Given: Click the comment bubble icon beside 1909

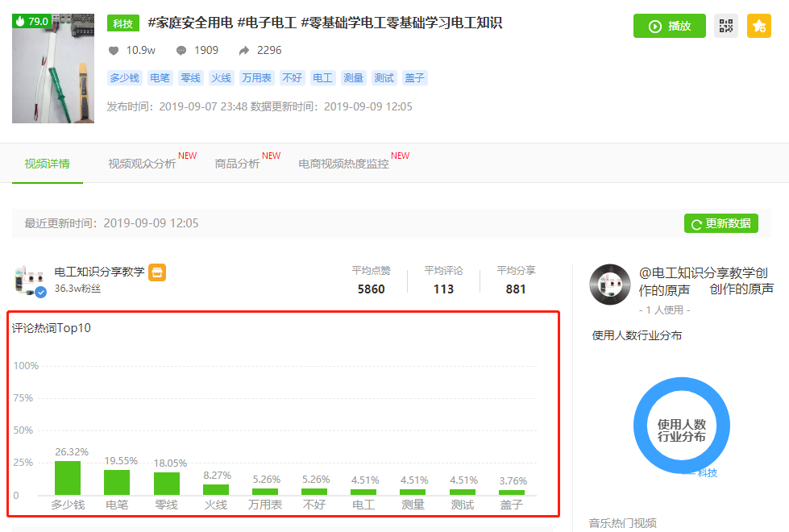Looking at the screenshot, I should click(181, 50).
